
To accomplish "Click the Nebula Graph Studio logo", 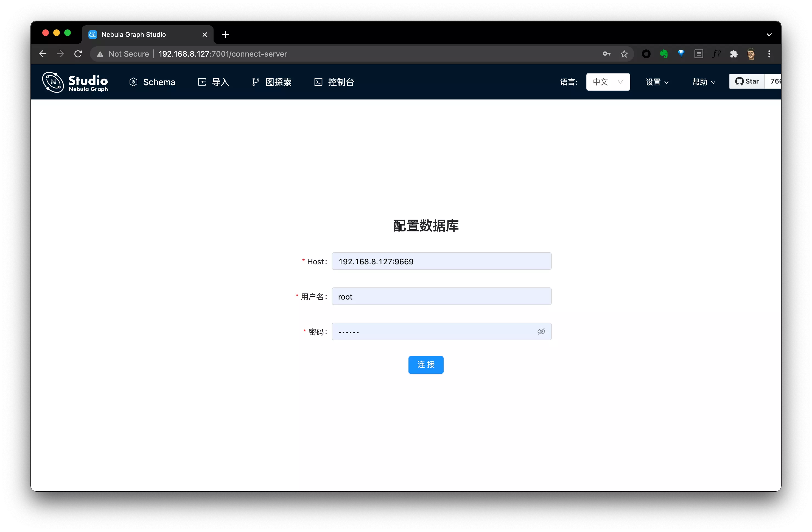I will [75, 82].
